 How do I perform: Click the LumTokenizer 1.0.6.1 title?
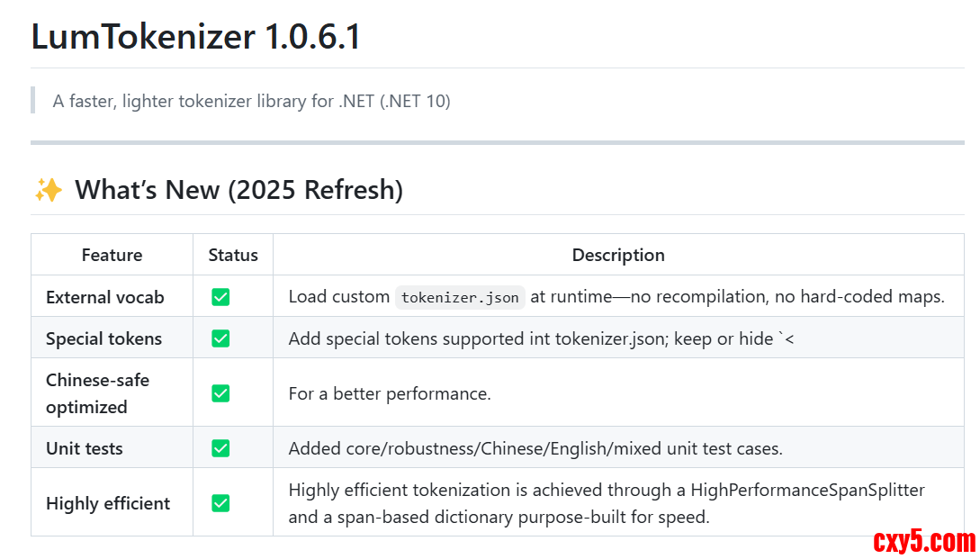[x=196, y=37]
